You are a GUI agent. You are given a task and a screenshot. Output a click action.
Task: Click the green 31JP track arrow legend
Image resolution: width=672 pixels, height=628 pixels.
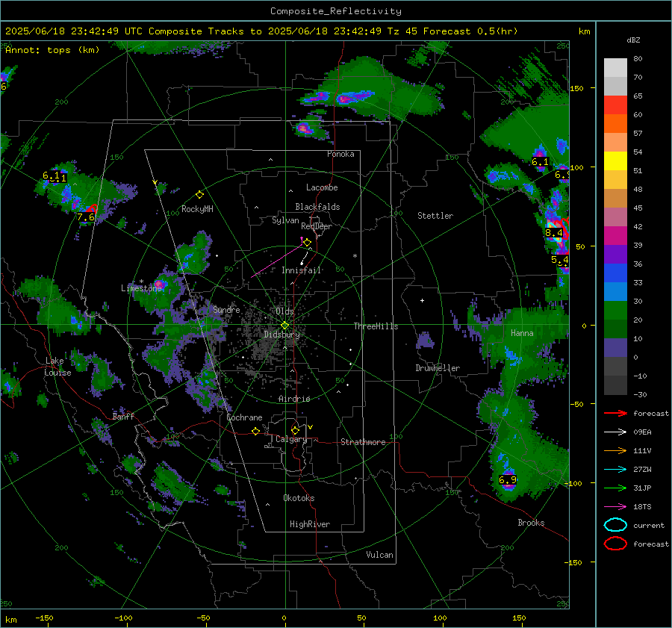(615, 488)
